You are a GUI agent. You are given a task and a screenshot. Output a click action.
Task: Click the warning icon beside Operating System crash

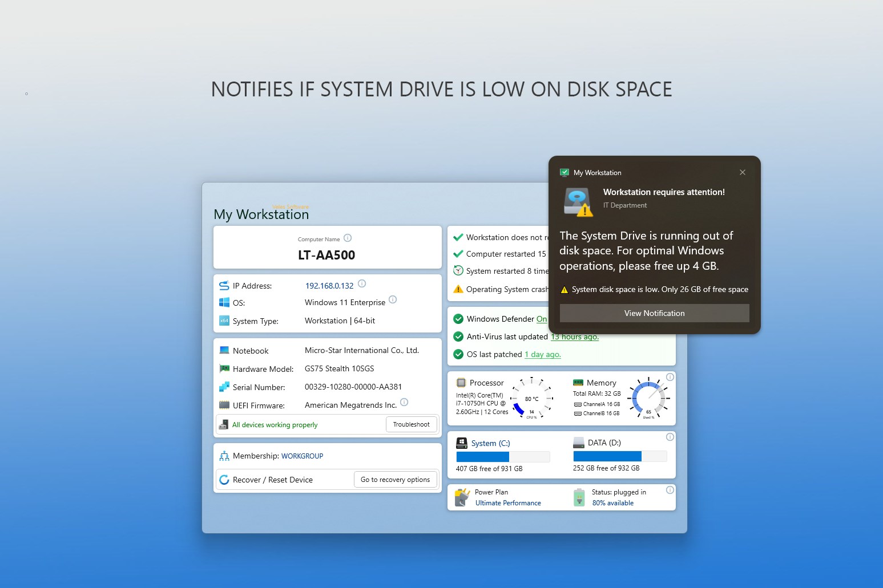click(x=458, y=289)
